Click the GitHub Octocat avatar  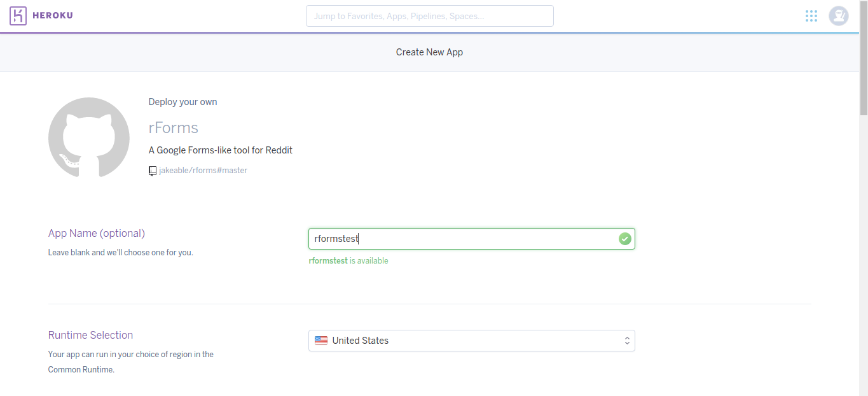(x=88, y=138)
